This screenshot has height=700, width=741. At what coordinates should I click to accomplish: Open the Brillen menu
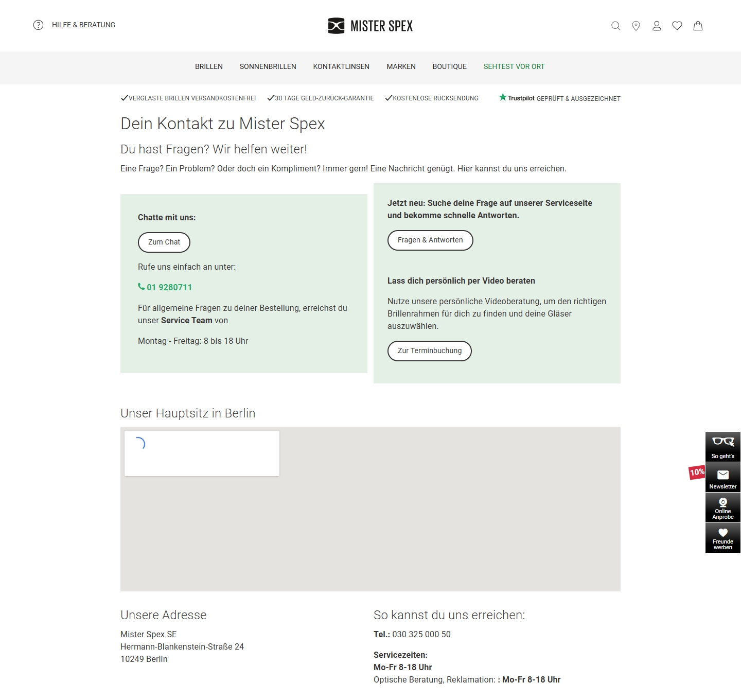(x=209, y=66)
